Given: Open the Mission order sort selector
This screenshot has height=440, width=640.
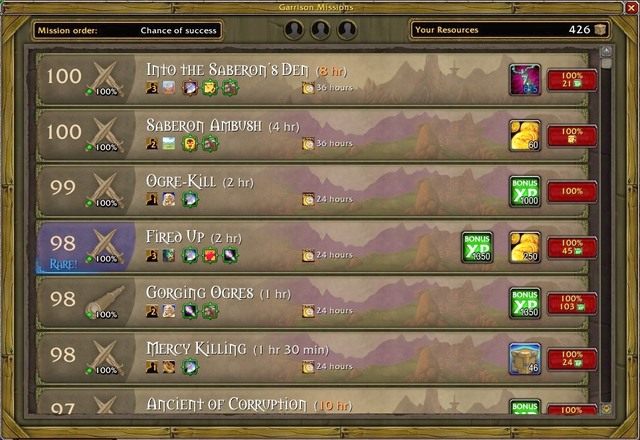Looking at the screenshot, I should pyautogui.click(x=127, y=31).
